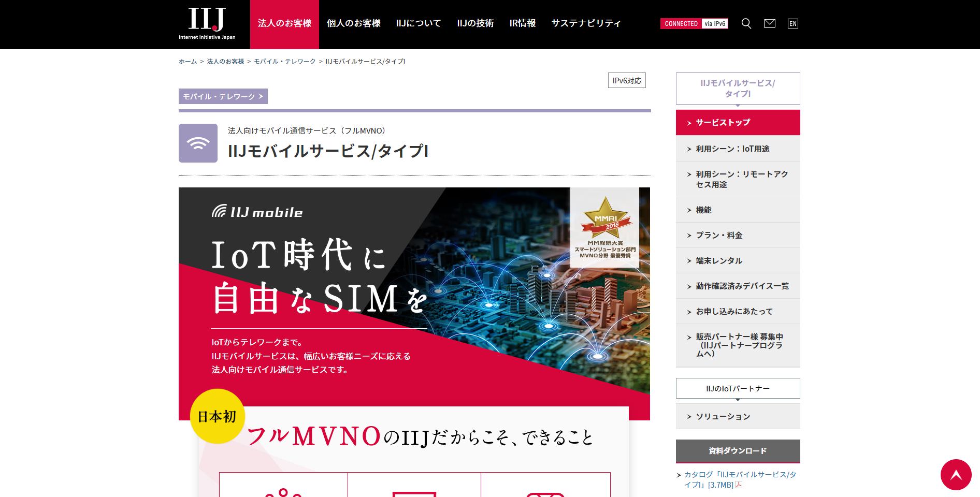Open ソリューション sidebar item
The width and height of the screenshot is (980, 497).
(x=738, y=416)
